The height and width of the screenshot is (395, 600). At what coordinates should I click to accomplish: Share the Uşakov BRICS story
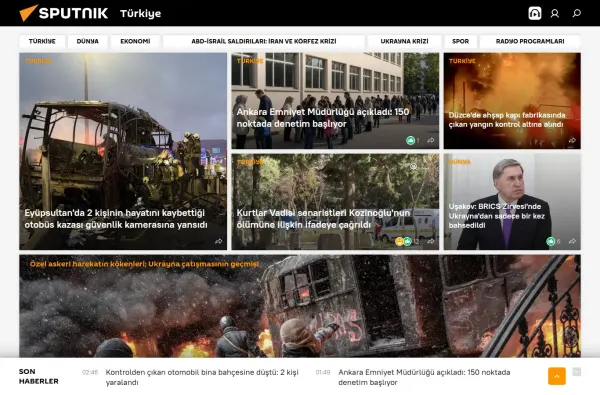(572, 241)
